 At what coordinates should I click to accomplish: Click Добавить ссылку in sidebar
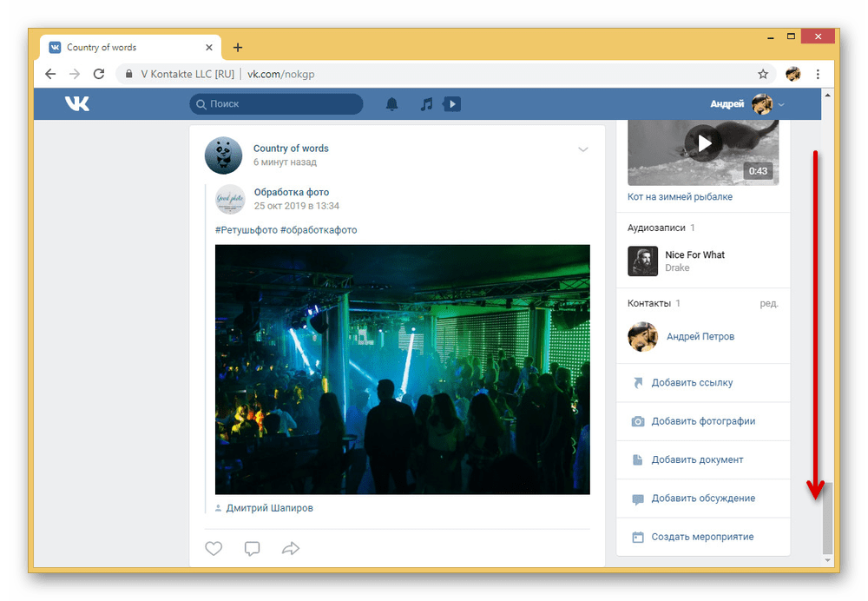692,383
